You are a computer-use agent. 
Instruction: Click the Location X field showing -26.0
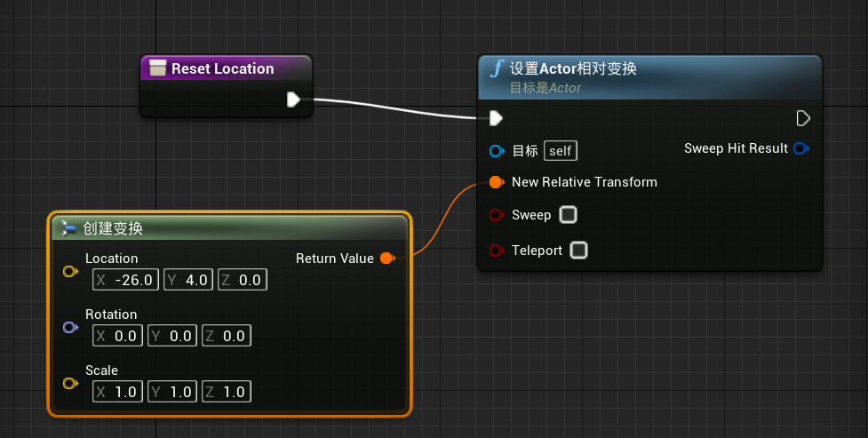[x=126, y=280]
